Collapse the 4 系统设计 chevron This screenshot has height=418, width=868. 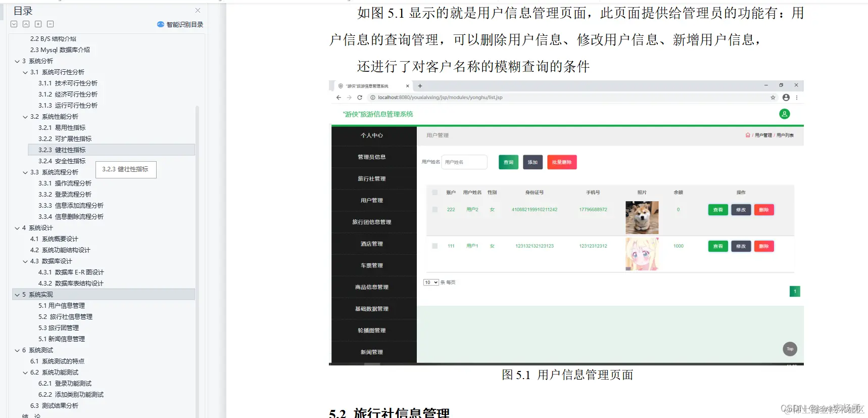point(17,228)
